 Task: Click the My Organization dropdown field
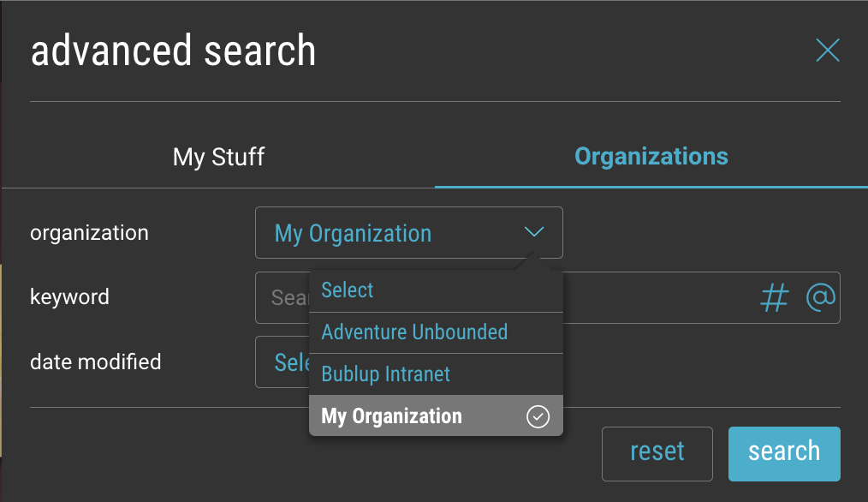point(408,233)
